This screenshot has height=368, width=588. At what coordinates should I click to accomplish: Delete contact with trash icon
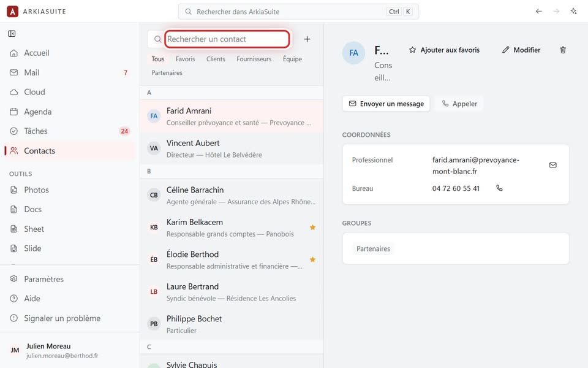tap(563, 50)
